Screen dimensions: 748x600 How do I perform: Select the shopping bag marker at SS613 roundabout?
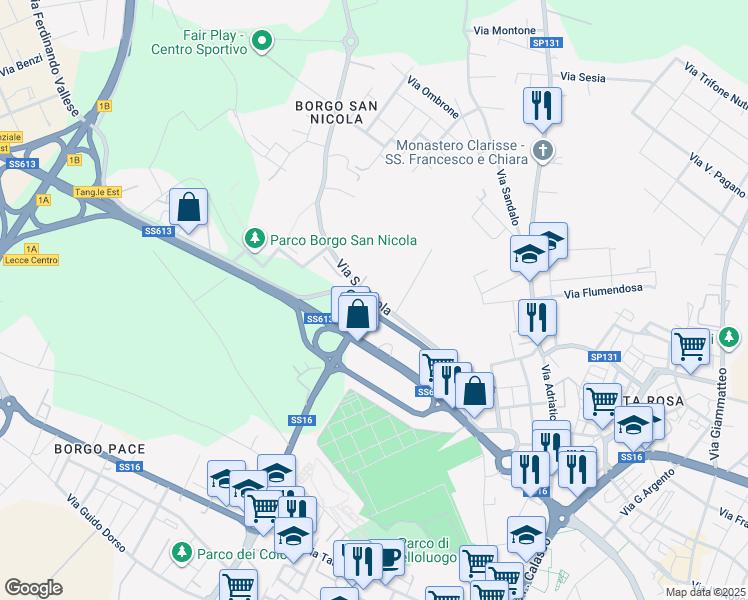pos(358,315)
